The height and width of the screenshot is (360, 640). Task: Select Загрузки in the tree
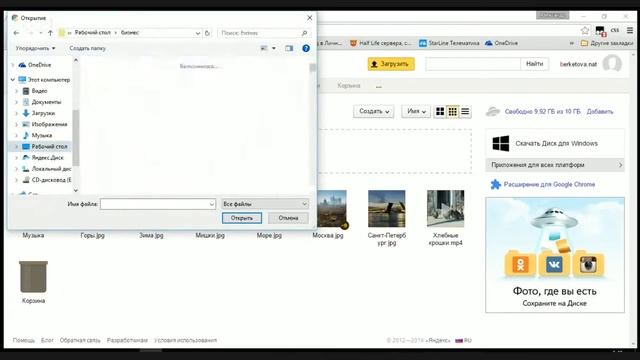(x=43, y=113)
